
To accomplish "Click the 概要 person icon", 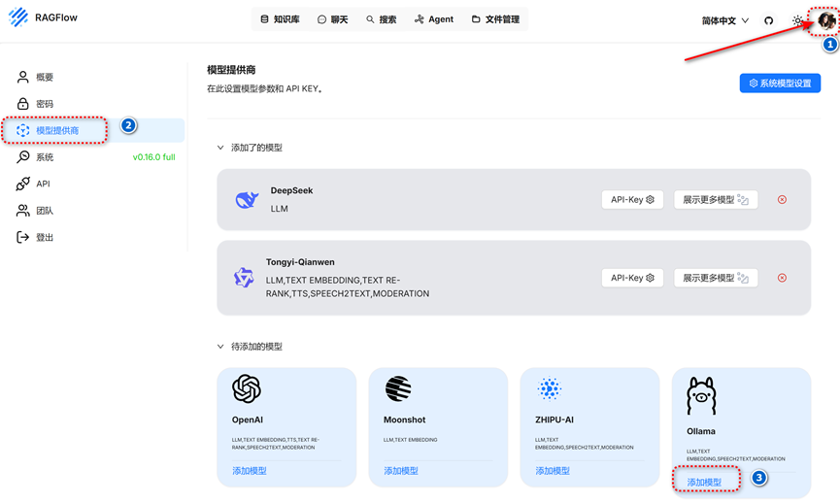I will tap(22, 77).
